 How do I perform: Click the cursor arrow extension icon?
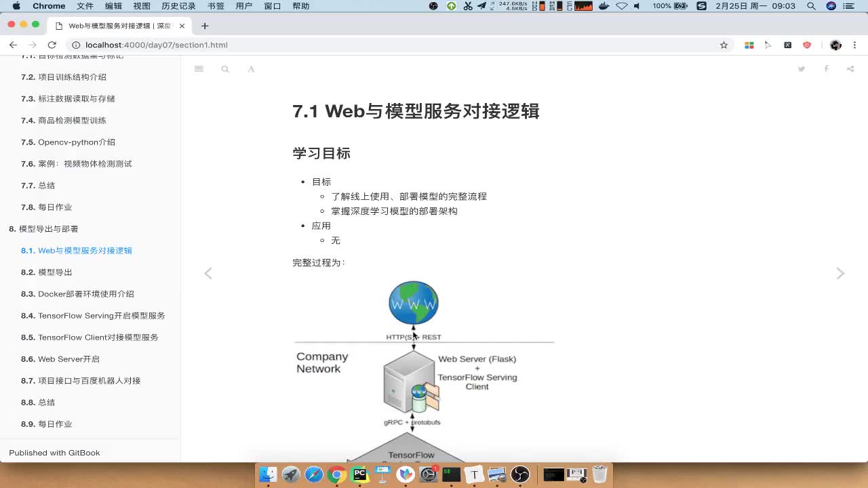(x=768, y=45)
